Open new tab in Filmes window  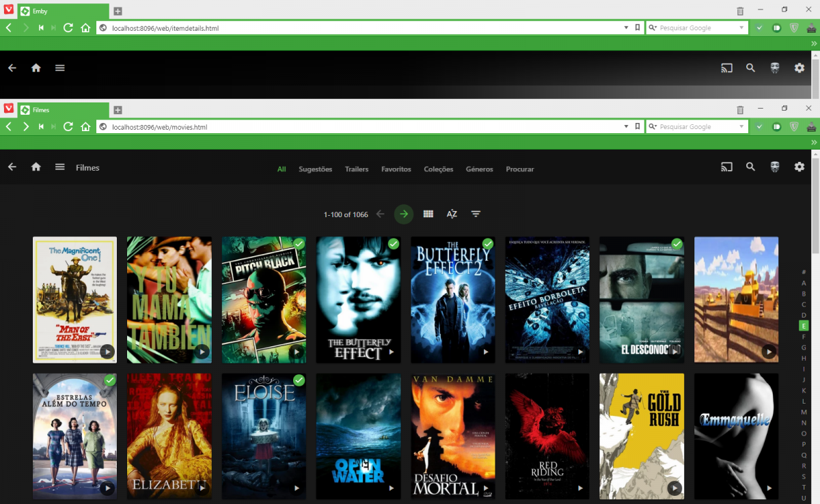(118, 110)
